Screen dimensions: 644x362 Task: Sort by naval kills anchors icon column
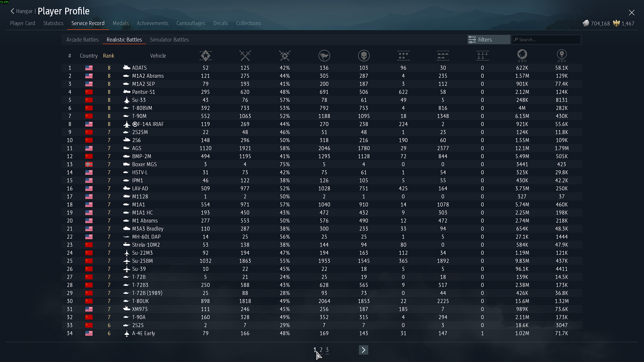point(482,56)
